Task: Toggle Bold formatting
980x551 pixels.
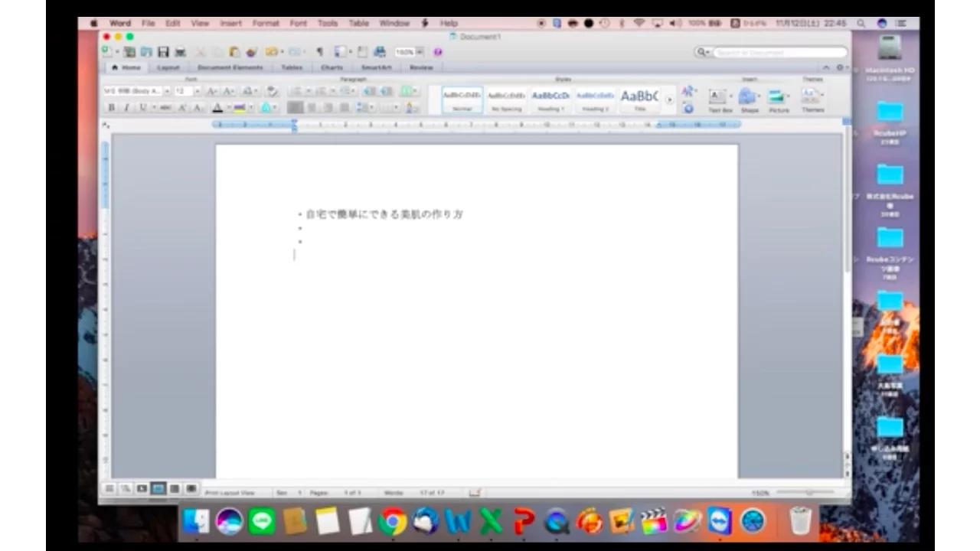Action: (x=112, y=108)
